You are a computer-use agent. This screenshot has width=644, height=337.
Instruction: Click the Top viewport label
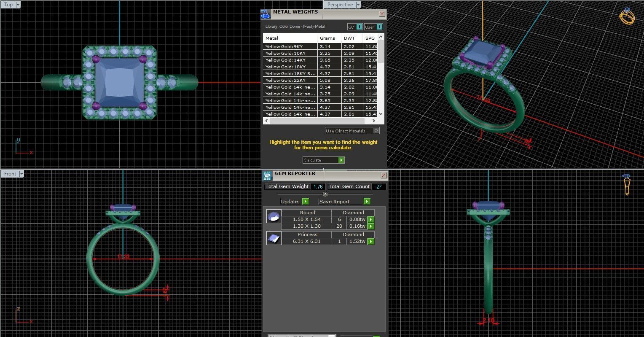click(8, 5)
